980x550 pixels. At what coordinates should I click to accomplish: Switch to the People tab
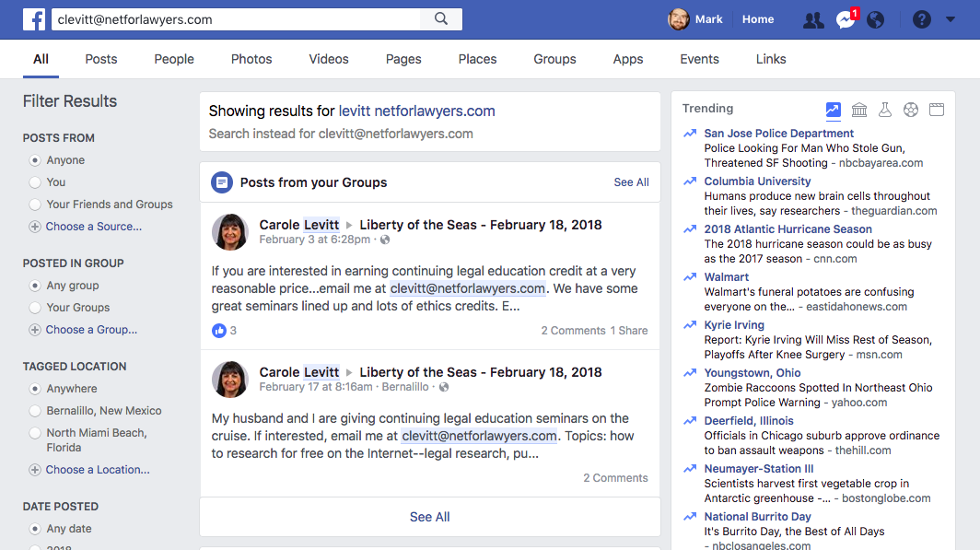pyautogui.click(x=174, y=59)
